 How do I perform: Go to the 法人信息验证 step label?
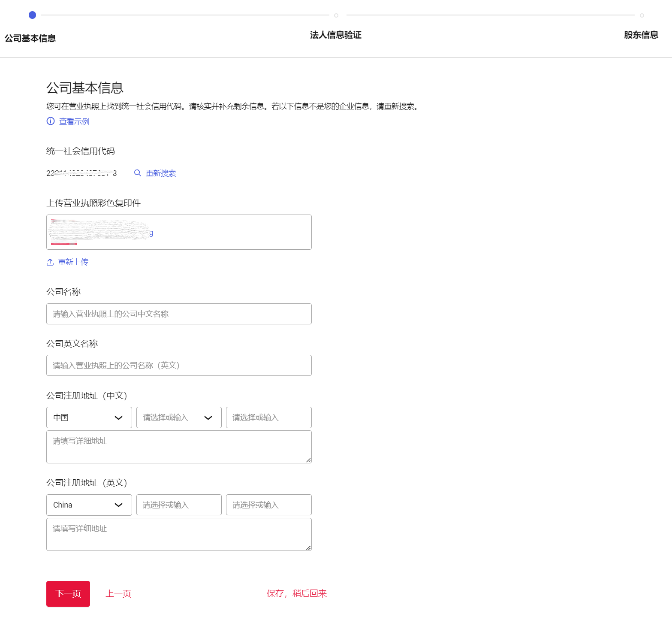(335, 35)
